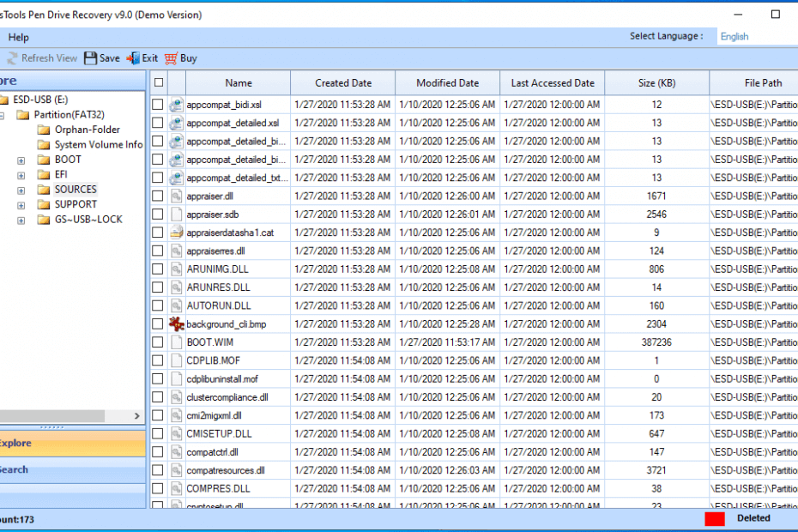Image resolution: width=798 pixels, height=532 pixels.
Task: Check the box for background_cli.bmp
Action: coord(158,323)
